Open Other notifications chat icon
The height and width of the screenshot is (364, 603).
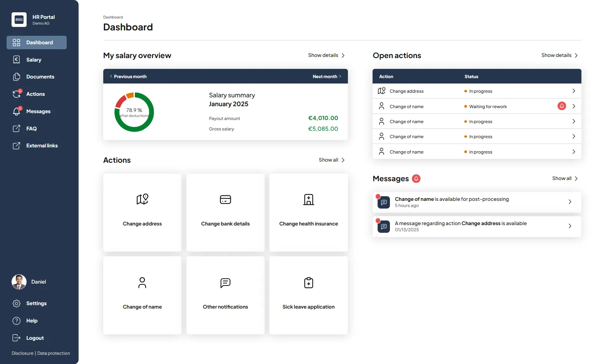click(x=225, y=283)
